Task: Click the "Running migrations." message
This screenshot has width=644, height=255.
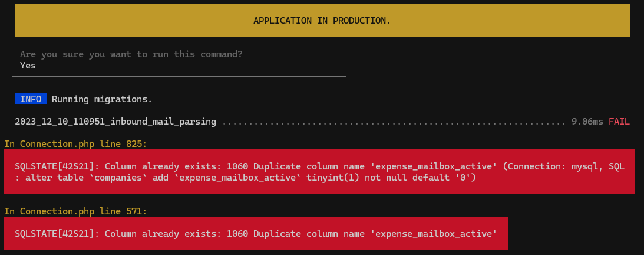Action: tap(102, 99)
